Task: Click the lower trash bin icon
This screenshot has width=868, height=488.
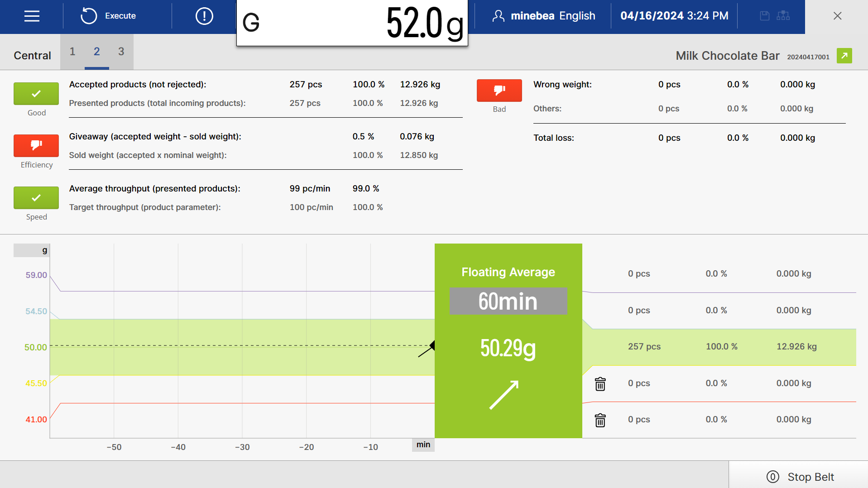Action: coord(600,420)
